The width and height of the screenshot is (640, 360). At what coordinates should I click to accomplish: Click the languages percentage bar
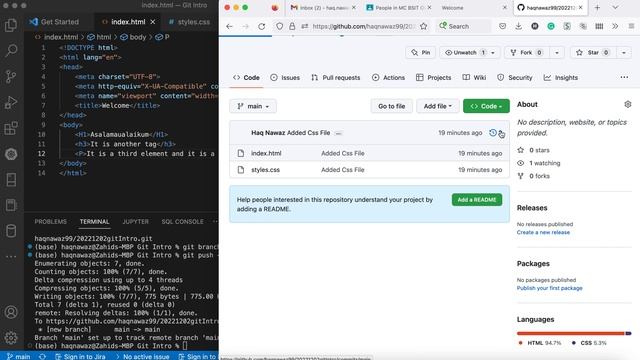(574, 333)
